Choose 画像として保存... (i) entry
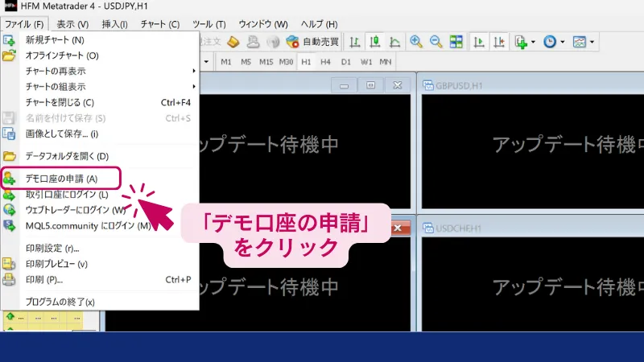This screenshot has height=362, width=644. pos(99,134)
